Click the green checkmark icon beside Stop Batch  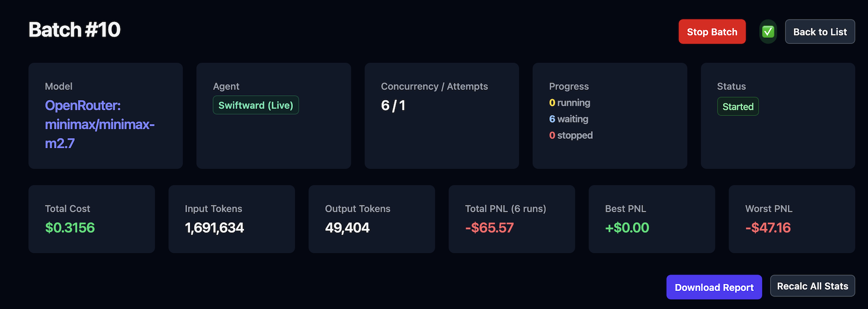pos(768,32)
